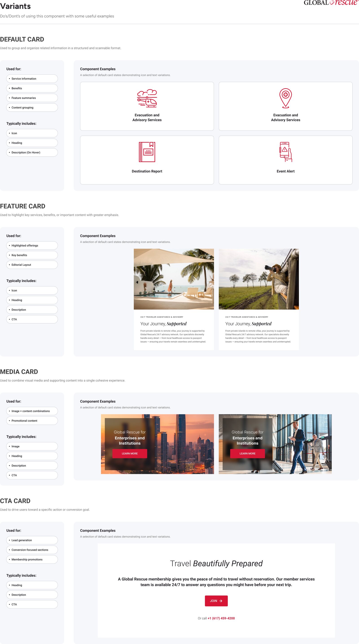This screenshot has height=644, width=359.
Task: Select the "Editorial Layout" pill
Action: coord(32,265)
